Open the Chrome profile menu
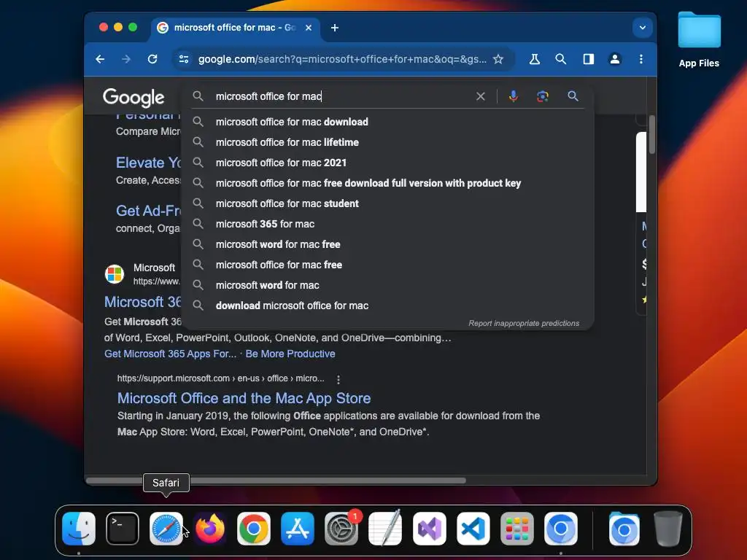 tap(615, 59)
